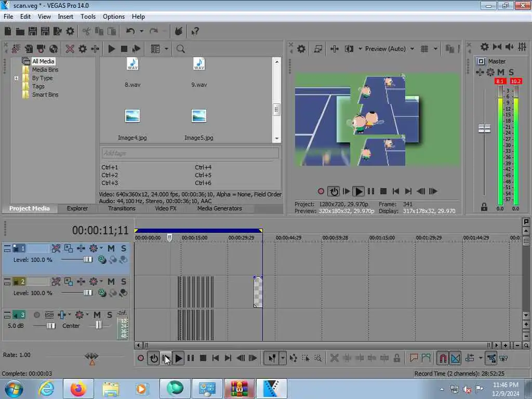Click the Add tags input field

tap(190, 153)
